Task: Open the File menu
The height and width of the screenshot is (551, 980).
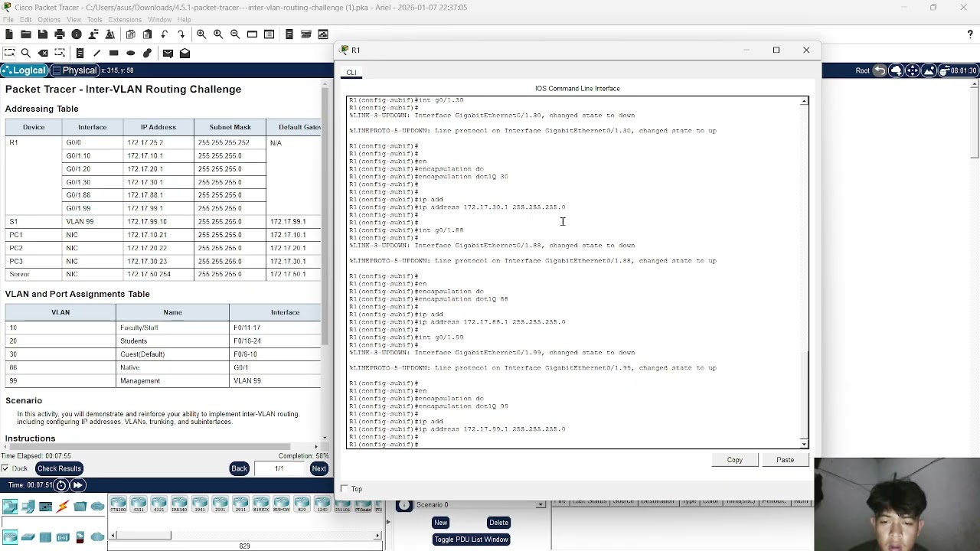Action: [x=8, y=19]
